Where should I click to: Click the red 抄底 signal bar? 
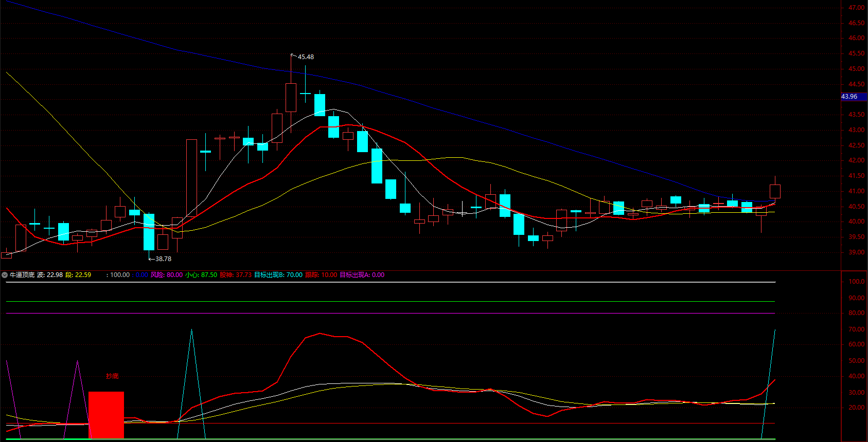[107, 415]
